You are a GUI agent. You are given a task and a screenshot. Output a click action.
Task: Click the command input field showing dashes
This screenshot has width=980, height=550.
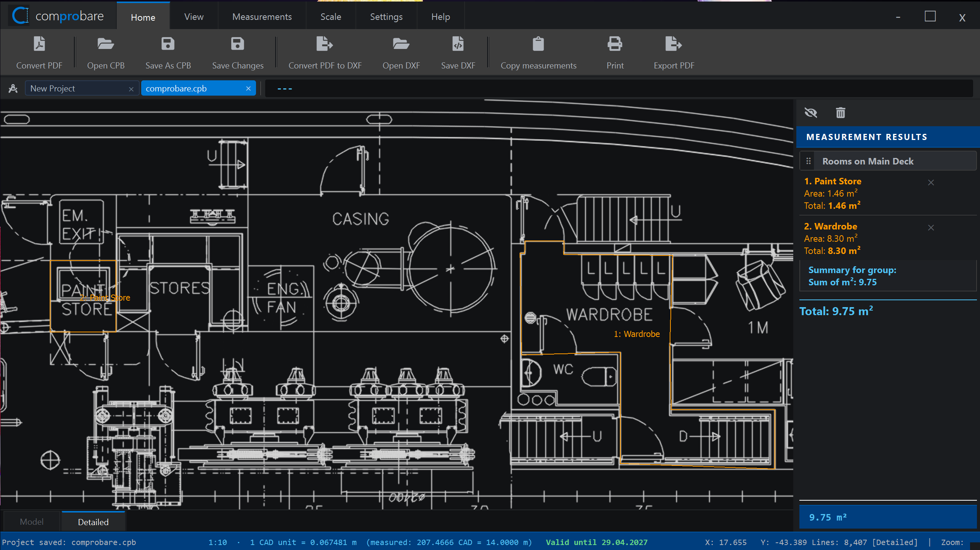tap(619, 88)
